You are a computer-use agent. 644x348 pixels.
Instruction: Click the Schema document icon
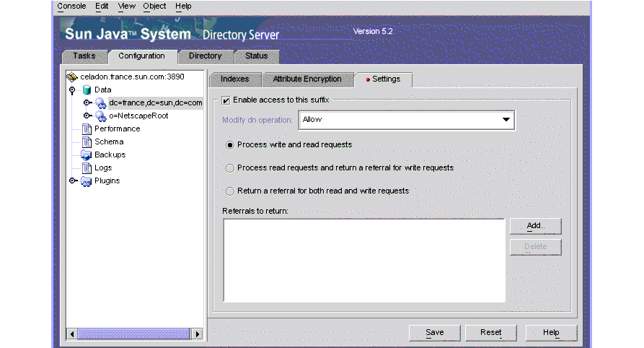tap(87, 142)
